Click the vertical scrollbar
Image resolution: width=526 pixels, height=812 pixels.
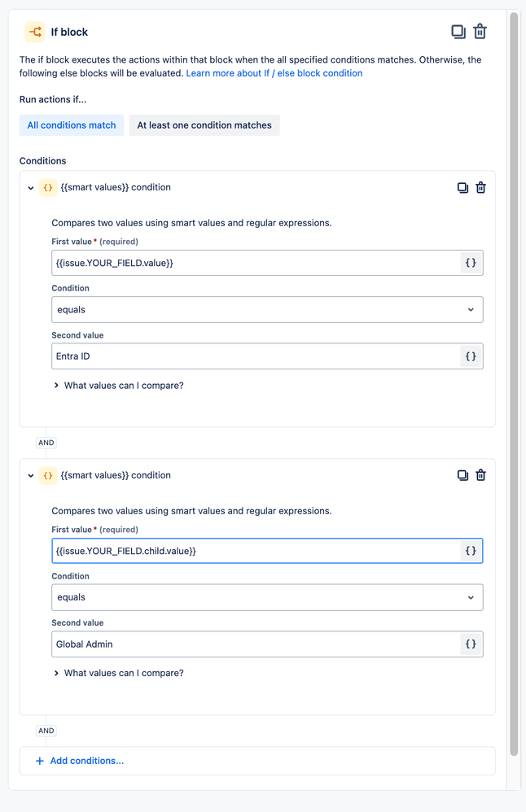[514, 382]
